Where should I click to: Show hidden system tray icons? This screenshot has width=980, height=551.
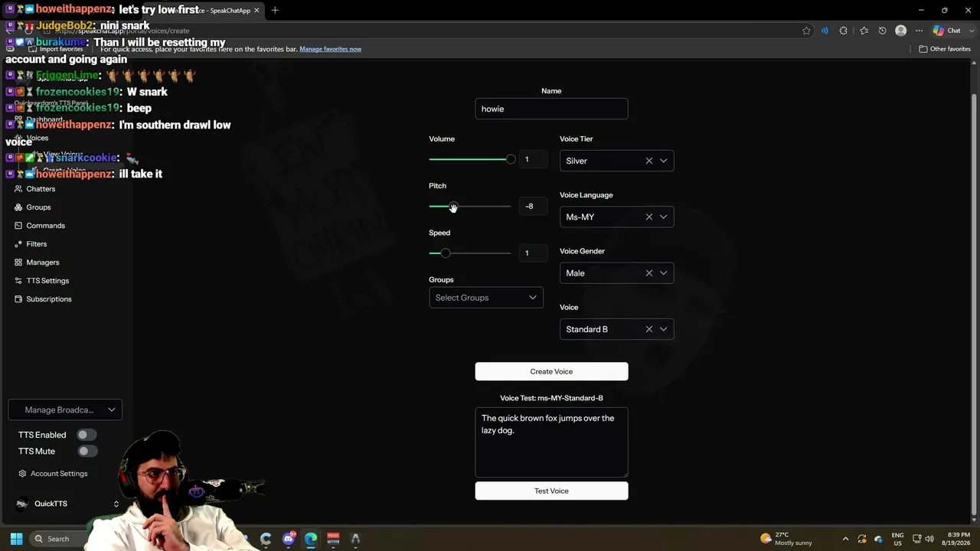tap(845, 539)
